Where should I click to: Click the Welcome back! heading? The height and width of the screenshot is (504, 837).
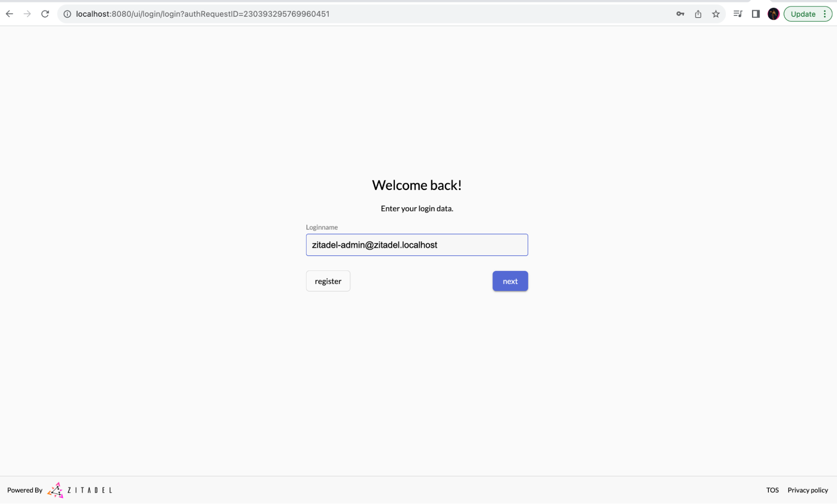point(417,185)
